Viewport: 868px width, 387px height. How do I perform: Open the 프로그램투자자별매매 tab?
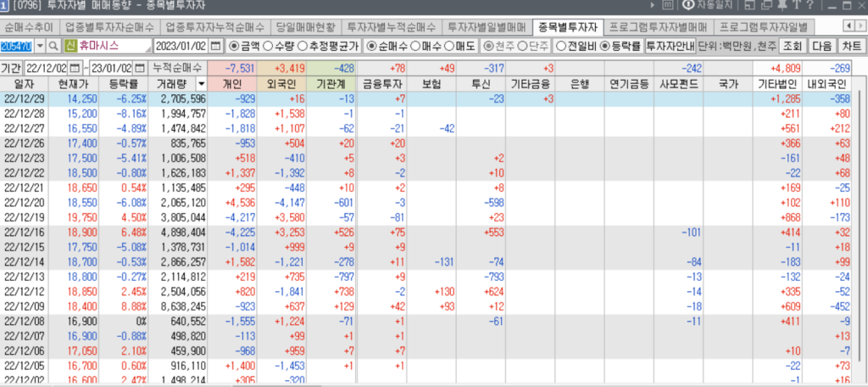tap(660, 26)
